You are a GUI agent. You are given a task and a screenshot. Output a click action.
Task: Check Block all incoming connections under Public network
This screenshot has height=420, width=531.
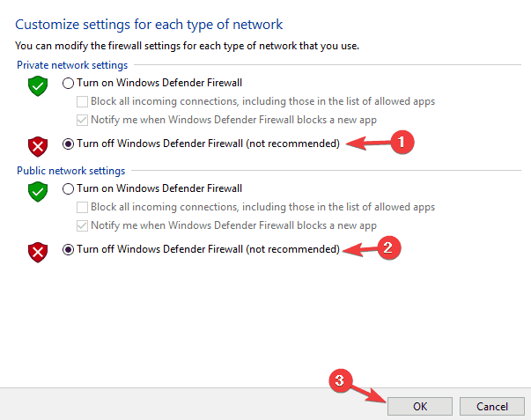click(83, 207)
